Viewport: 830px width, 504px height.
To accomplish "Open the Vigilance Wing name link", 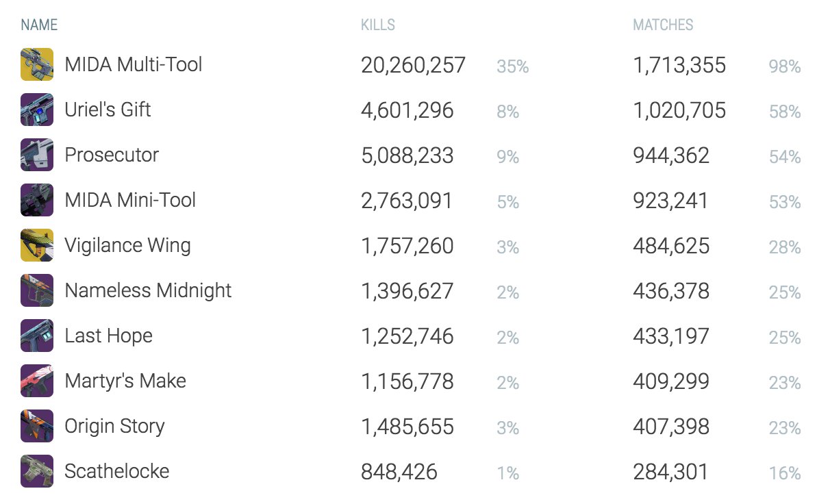I will (128, 246).
